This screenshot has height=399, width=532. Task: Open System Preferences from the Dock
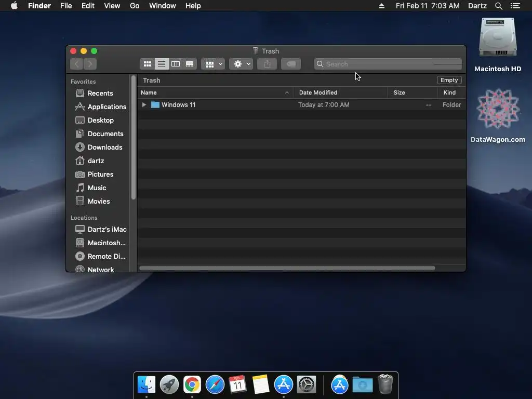(x=307, y=384)
